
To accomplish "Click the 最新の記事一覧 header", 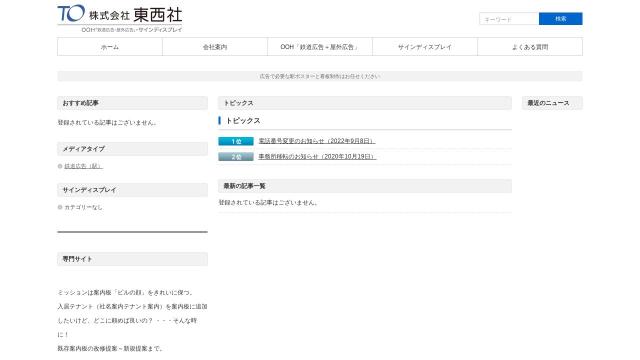I will (365, 186).
